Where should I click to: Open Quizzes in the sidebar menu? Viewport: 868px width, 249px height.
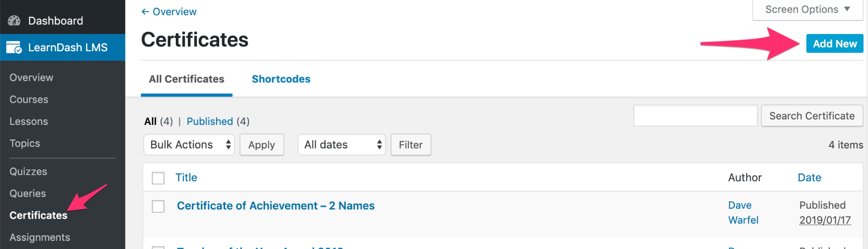tap(29, 172)
